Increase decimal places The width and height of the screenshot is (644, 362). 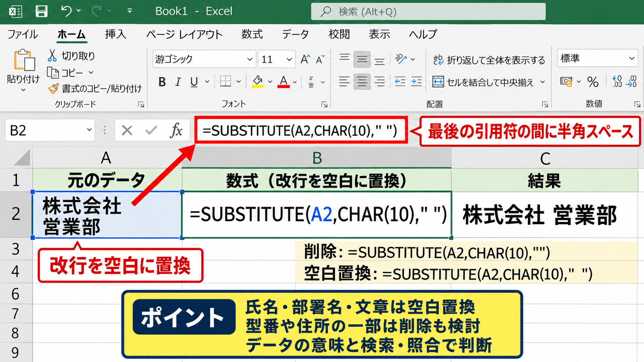(x=617, y=81)
